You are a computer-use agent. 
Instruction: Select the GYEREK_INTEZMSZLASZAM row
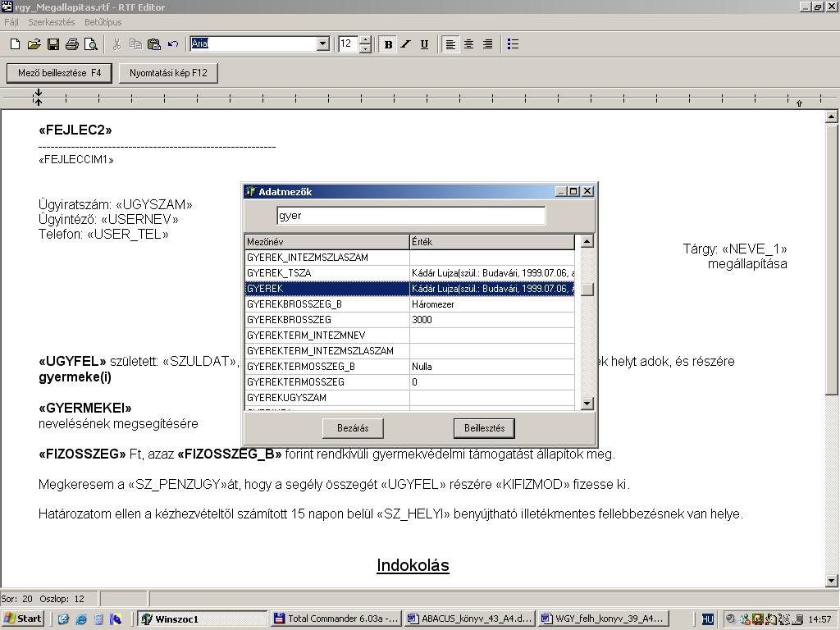tap(410, 258)
